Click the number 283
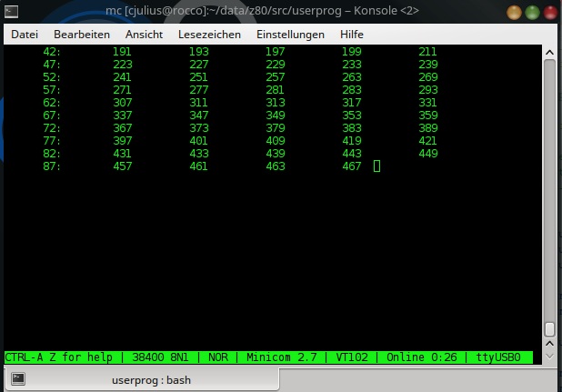Screen dimensions: 562x392 [352, 90]
